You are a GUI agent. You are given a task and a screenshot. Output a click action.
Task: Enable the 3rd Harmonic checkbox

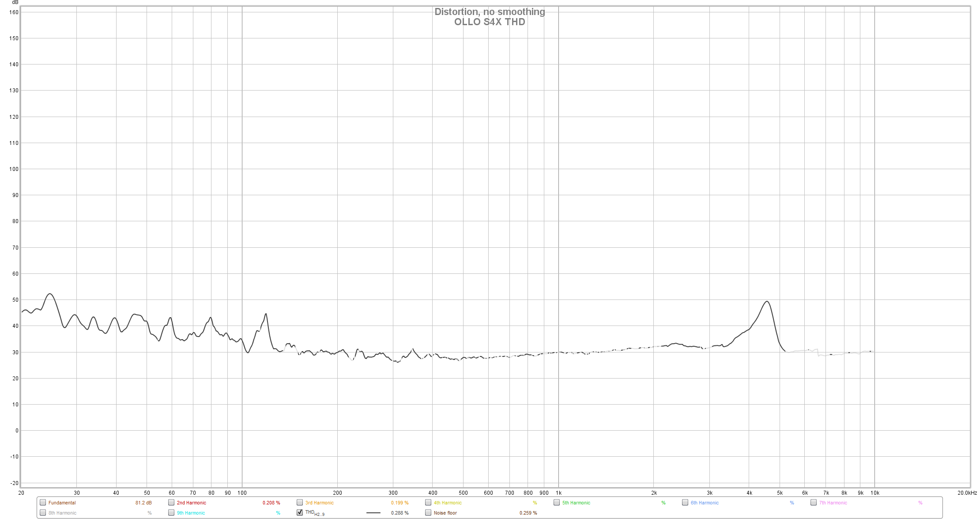click(x=300, y=502)
